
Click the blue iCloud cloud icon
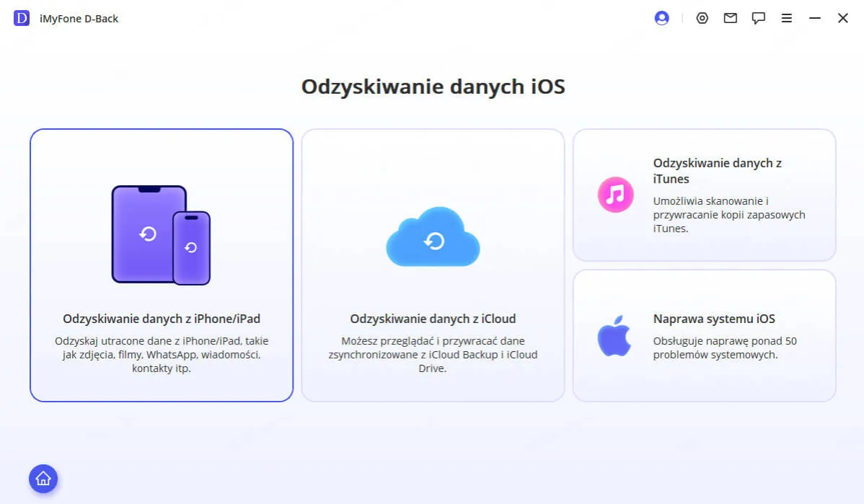click(432, 238)
